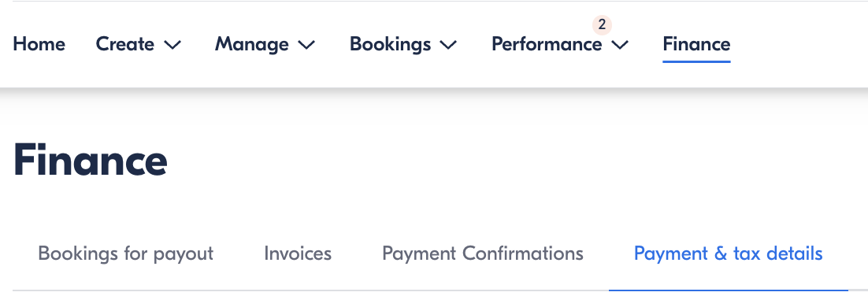Expand the Bookings navigation menu

click(x=403, y=44)
